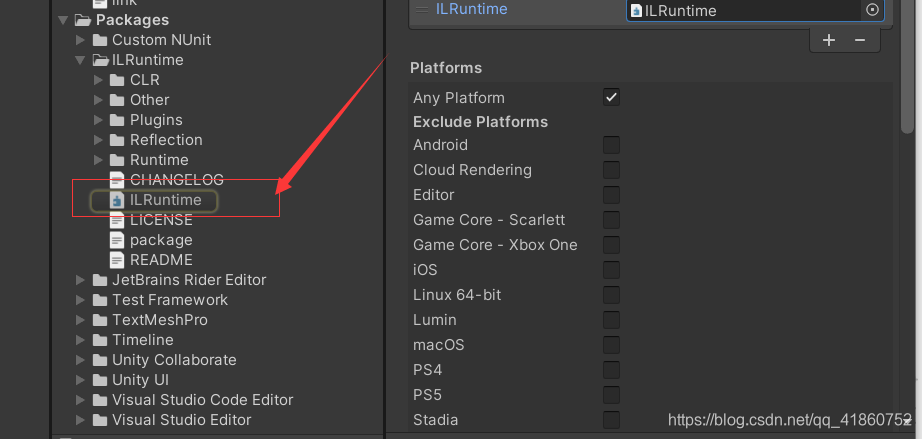Click the Timeline folder icon

[x=100, y=340]
